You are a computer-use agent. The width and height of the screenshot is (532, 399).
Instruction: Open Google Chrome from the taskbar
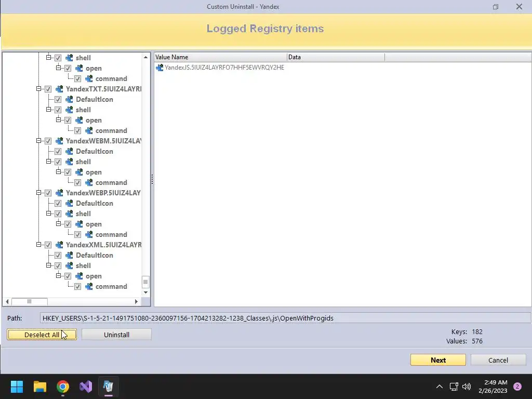(x=63, y=387)
